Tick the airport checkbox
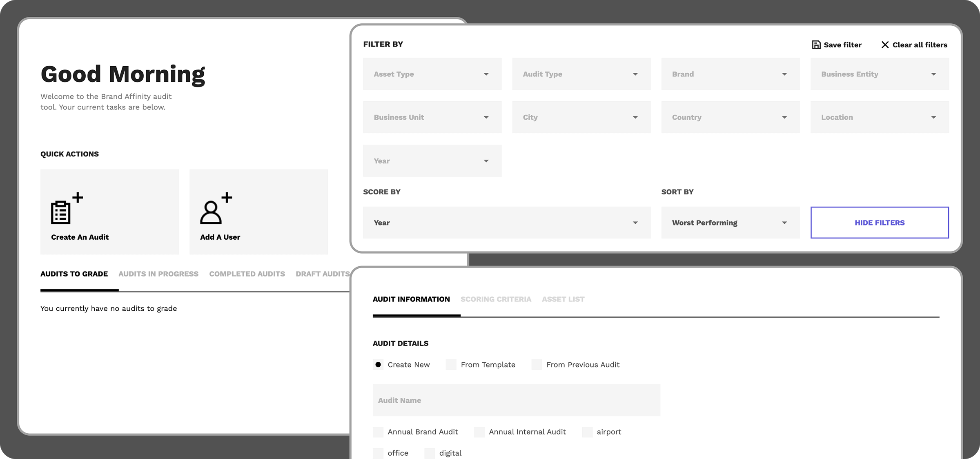 click(587, 432)
